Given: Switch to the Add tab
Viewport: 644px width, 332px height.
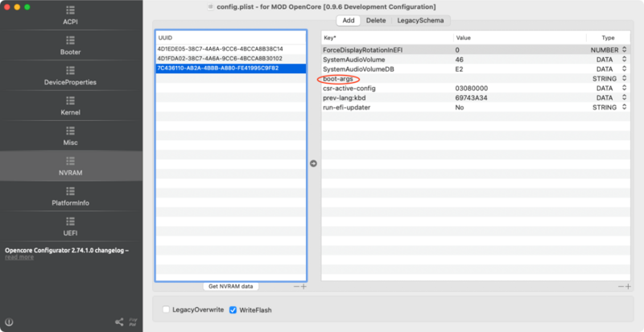Looking at the screenshot, I should (x=349, y=20).
